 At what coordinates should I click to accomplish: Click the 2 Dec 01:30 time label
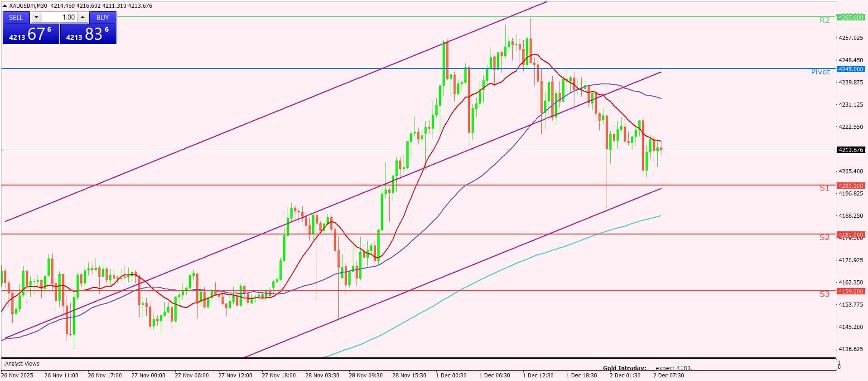tap(625, 376)
